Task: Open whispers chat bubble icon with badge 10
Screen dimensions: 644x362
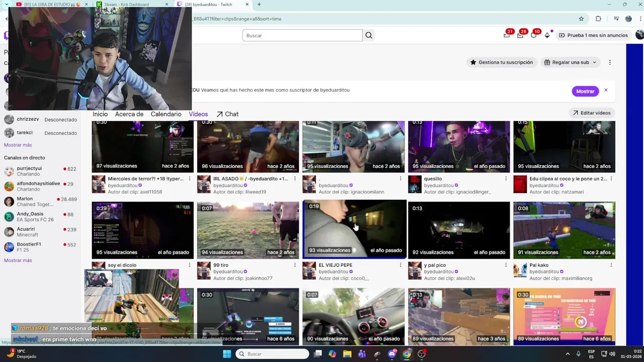Action: (x=533, y=35)
